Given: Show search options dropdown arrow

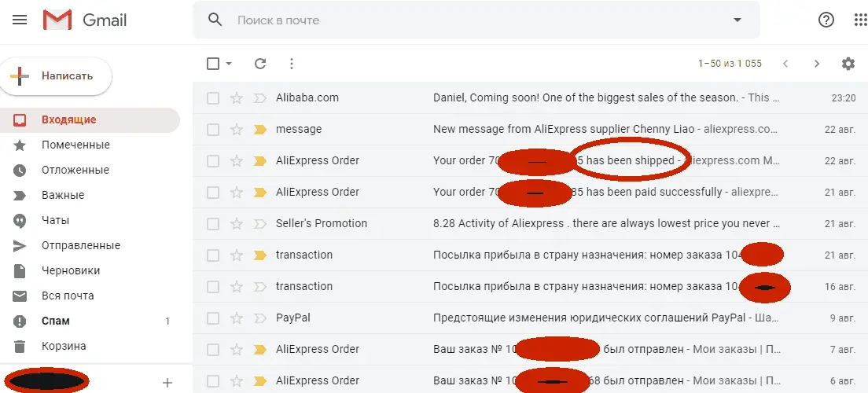Looking at the screenshot, I should (737, 20).
